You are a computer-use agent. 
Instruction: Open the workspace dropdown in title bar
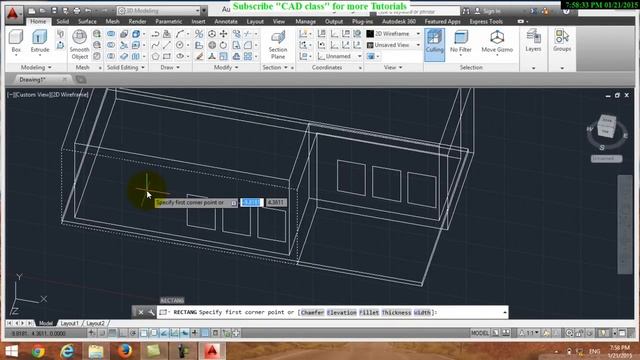pyautogui.click(x=158, y=11)
